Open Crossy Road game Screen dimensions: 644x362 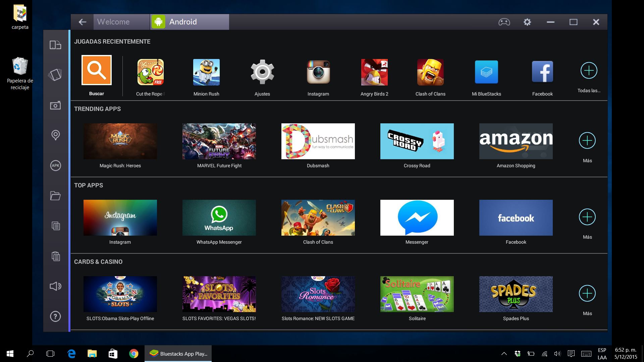click(417, 141)
